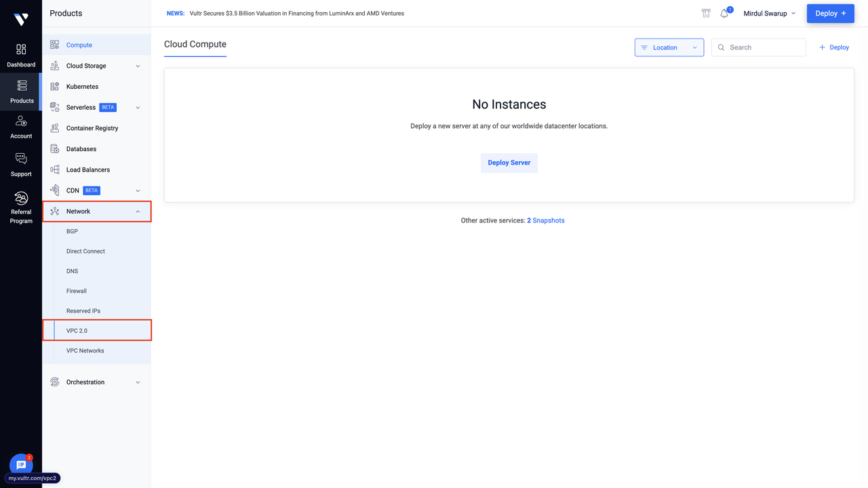Open the Dashboard icon in left rail
The image size is (868, 488).
(x=21, y=49)
